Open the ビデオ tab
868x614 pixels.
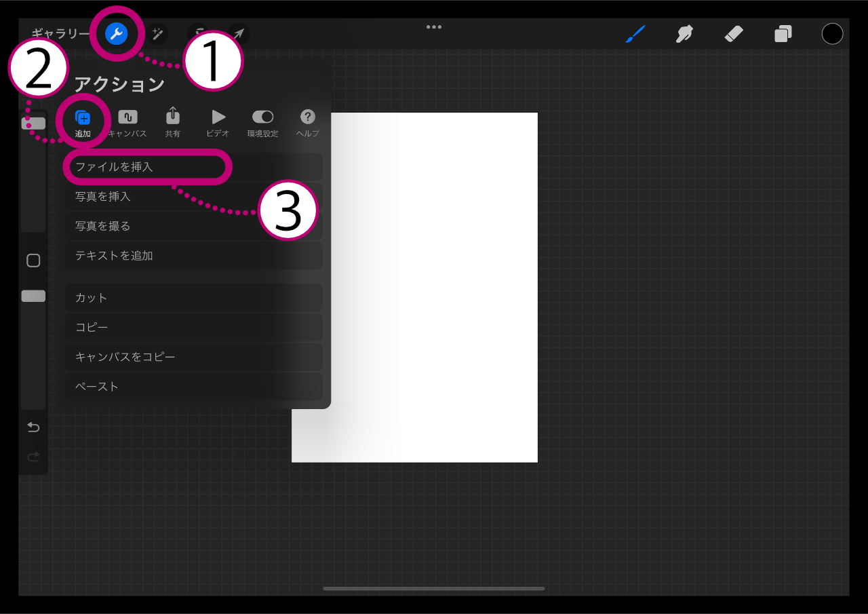pyautogui.click(x=218, y=123)
